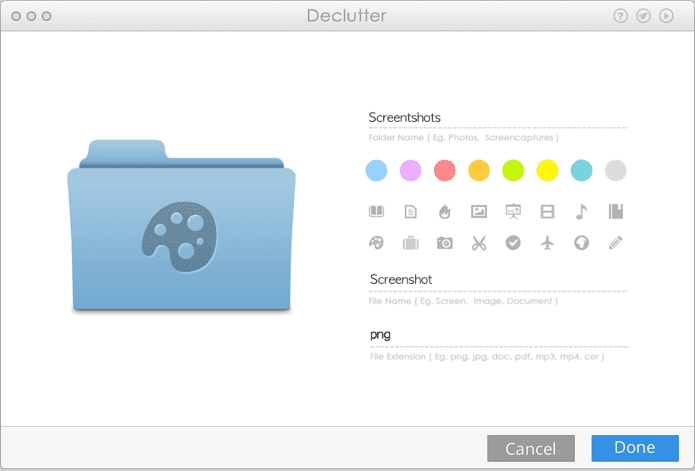
Task: Choose the checkmark circle icon
Action: [x=513, y=243]
